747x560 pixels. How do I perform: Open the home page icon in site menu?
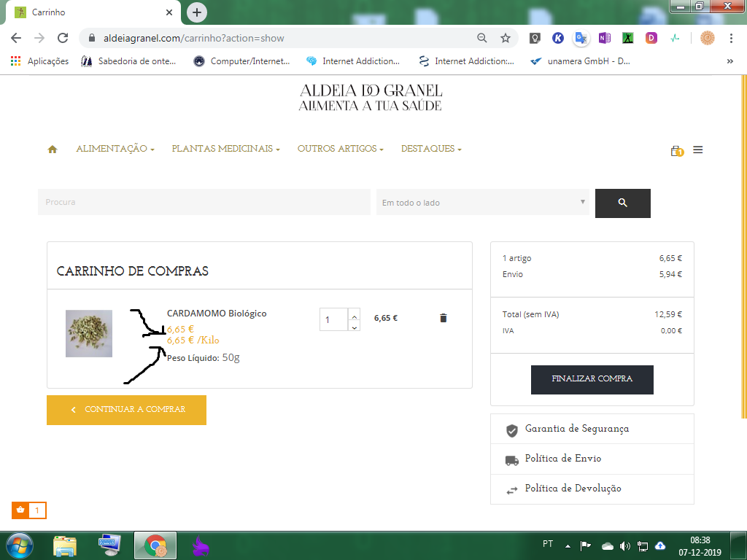(53, 149)
